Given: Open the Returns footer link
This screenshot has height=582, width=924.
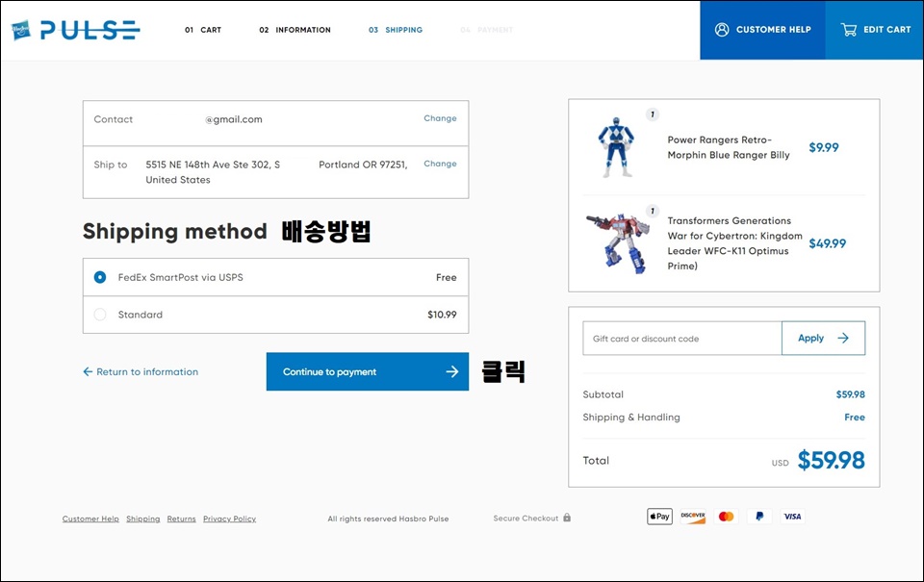Looking at the screenshot, I should pos(182,519).
